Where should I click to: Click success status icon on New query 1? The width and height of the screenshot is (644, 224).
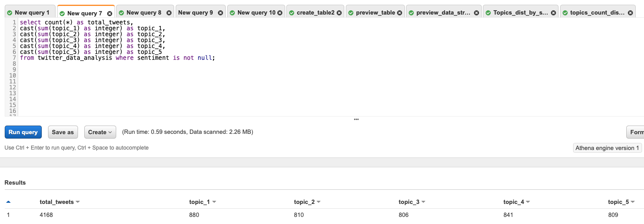[10, 13]
